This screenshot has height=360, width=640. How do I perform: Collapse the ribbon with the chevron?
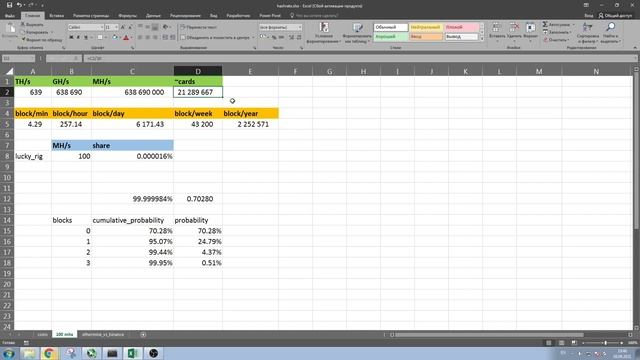[635, 48]
